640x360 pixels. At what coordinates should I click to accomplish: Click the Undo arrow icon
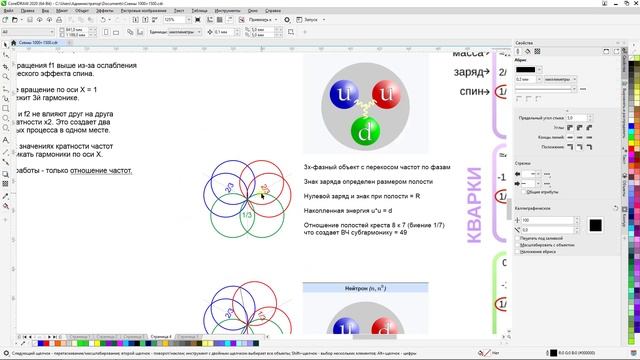pyautogui.click(x=103, y=20)
